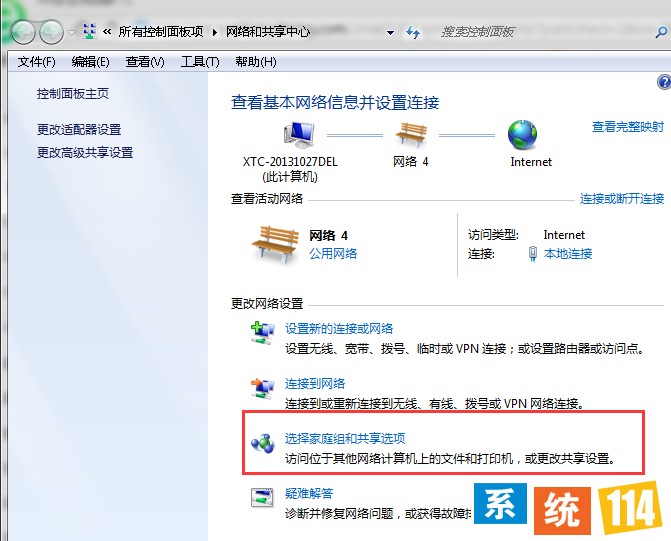Open the 查看(V) menu

(145, 62)
